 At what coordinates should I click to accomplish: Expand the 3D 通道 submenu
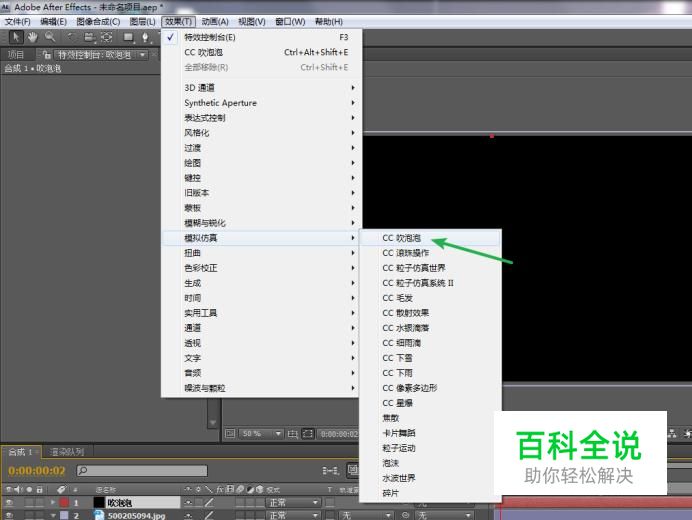[262, 87]
